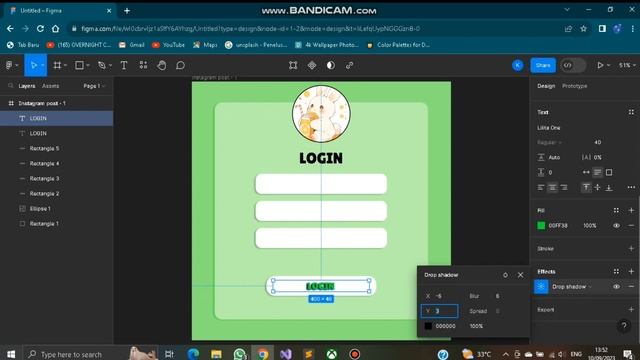Open drop shadow blend mode droplet icon

click(505, 275)
